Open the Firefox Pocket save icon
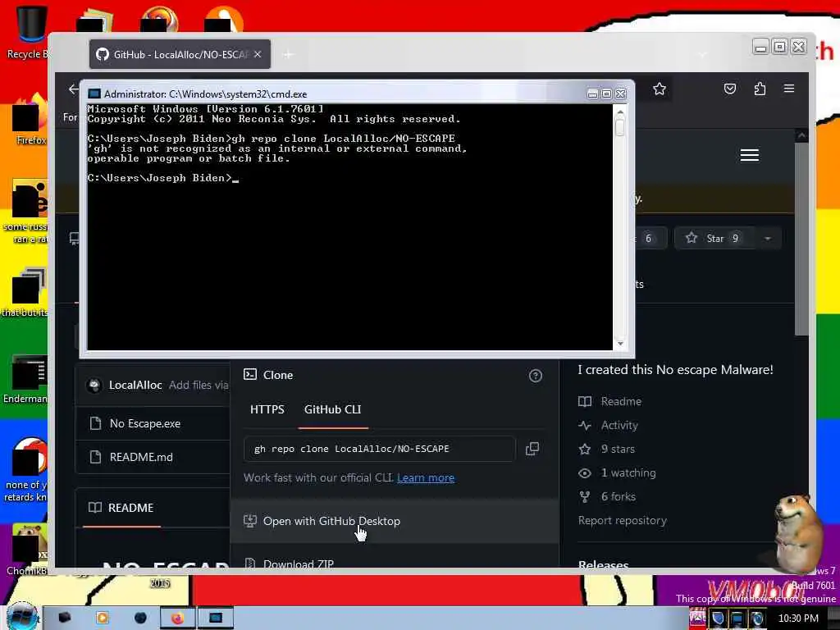840x630 pixels. 729,89
